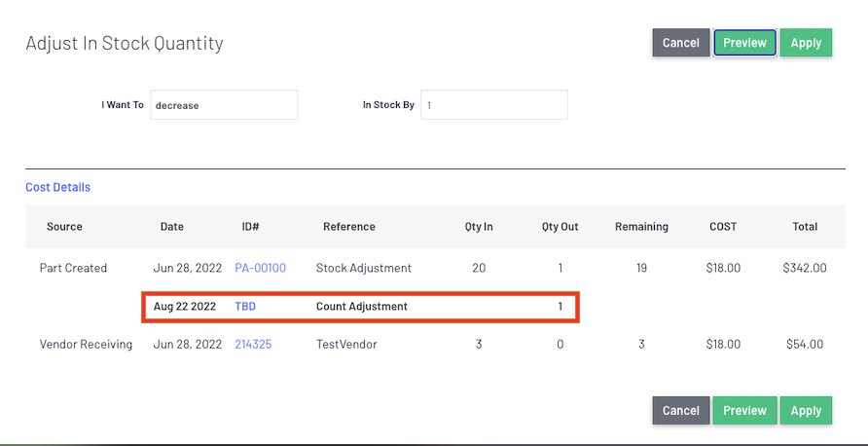
Task: Select the Source column header
Action: click(x=64, y=226)
